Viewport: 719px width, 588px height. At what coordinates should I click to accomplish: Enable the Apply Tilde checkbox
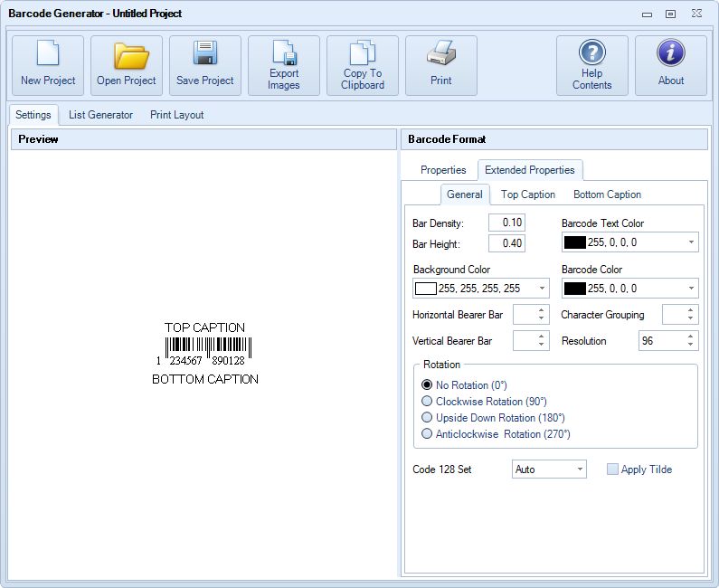click(613, 469)
